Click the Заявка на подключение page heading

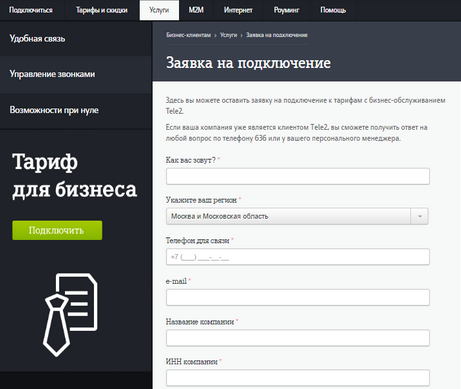click(x=248, y=63)
